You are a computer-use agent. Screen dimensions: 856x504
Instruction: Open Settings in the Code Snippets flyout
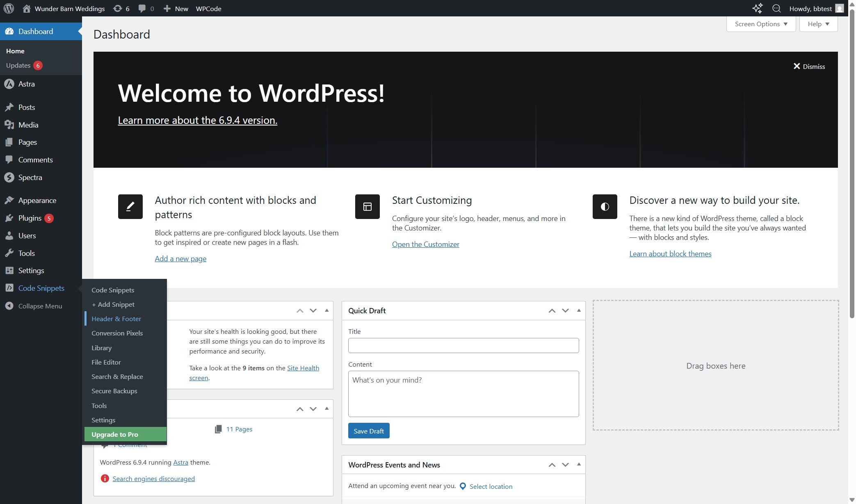(103, 420)
